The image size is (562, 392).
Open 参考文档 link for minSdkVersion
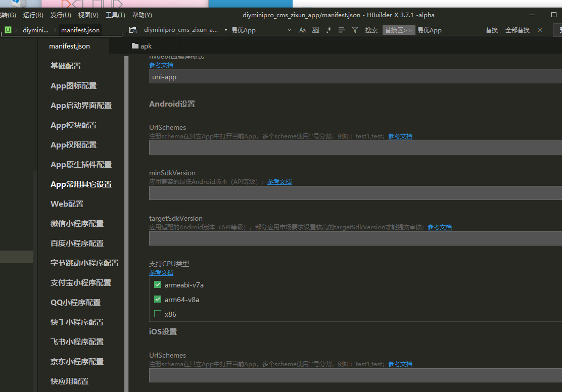(x=279, y=182)
